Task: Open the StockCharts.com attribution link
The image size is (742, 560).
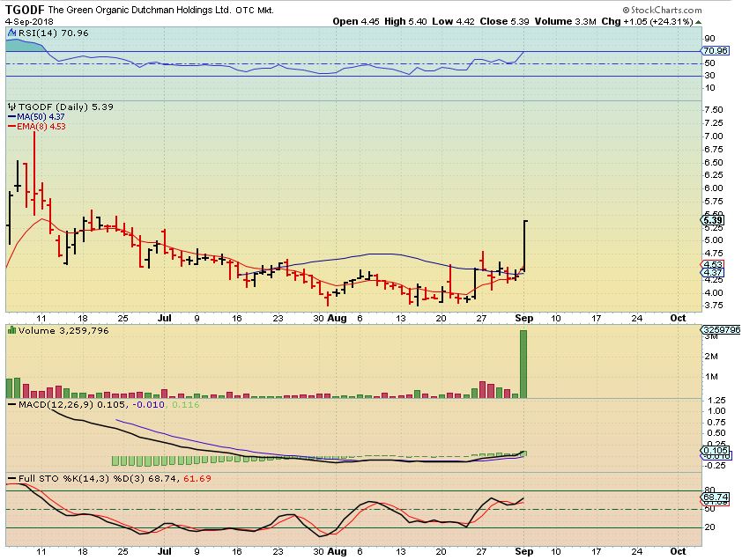Action: pyautogui.click(x=666, y=10)
